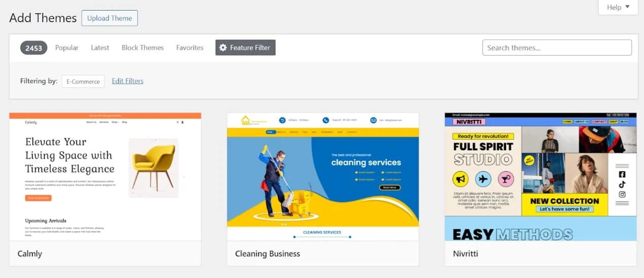Switch to the Latest themes tab
The image size is (644, 278).
pyautogui.click(x=100, y=48)
